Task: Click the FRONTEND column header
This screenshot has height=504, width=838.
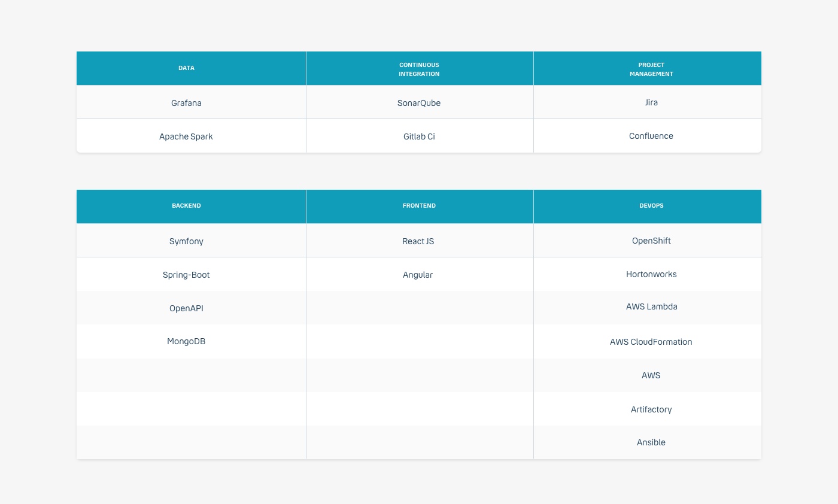Action: pos(420,207)
